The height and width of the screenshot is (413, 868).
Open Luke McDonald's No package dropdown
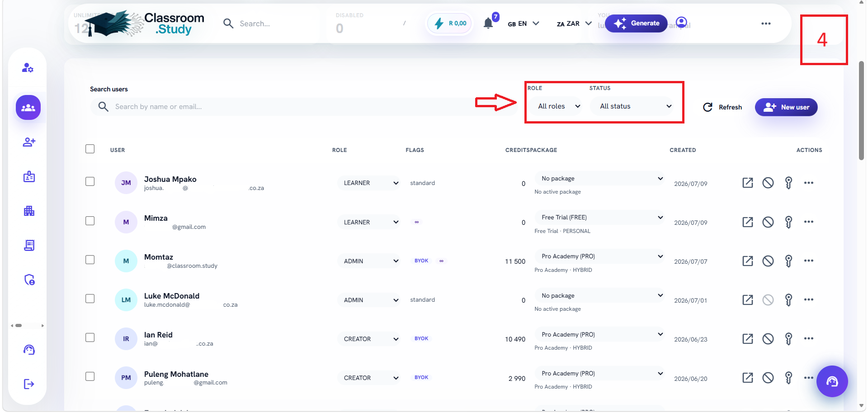pos(600,295)
